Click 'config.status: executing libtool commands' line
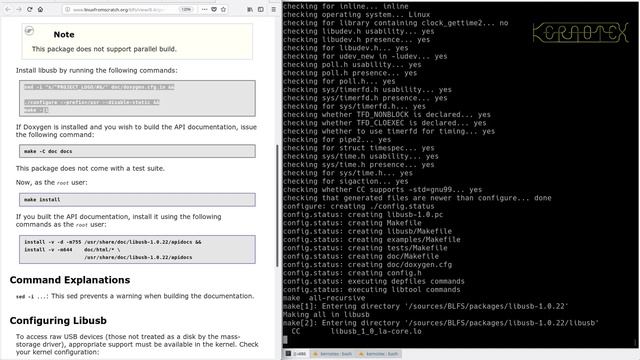Viewport: 640px width, 360px height. tap(371, 289)
